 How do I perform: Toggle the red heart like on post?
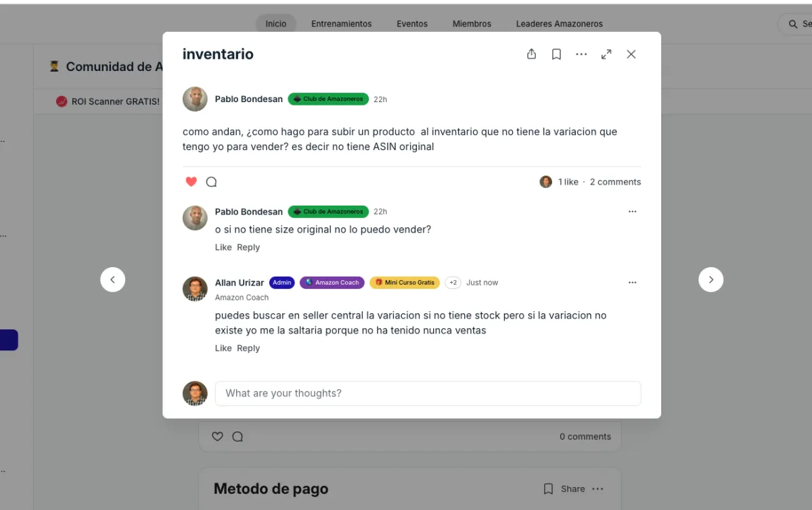coord(191,182)
